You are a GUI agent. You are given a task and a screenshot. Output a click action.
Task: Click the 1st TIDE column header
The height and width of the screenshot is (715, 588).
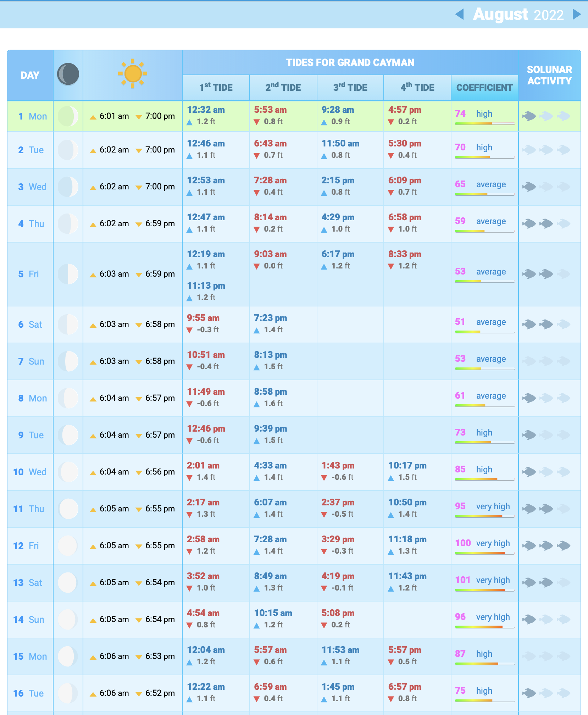(x=216, y=88)
